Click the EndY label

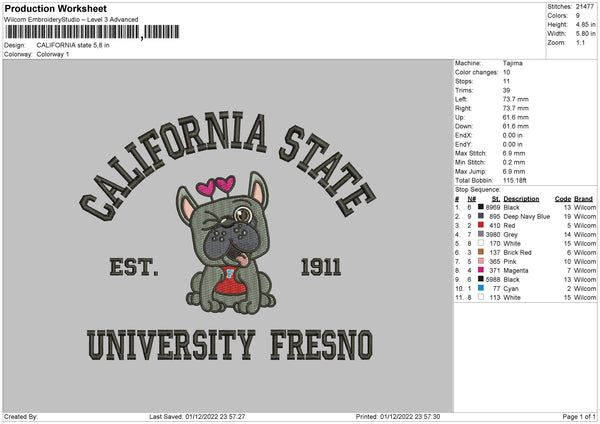coord(463,144)
